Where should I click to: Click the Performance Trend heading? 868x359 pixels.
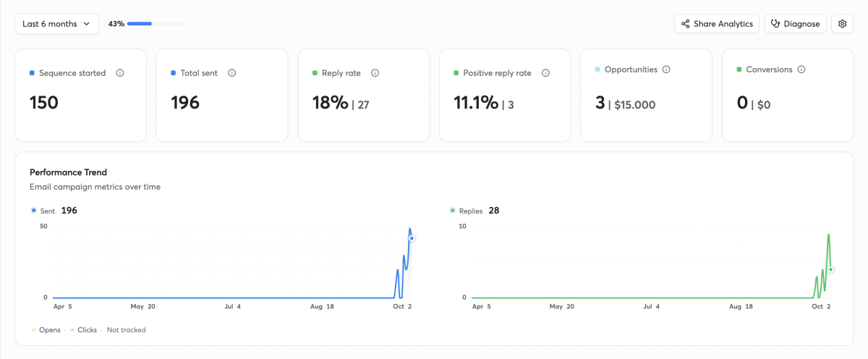click(68, 172)
